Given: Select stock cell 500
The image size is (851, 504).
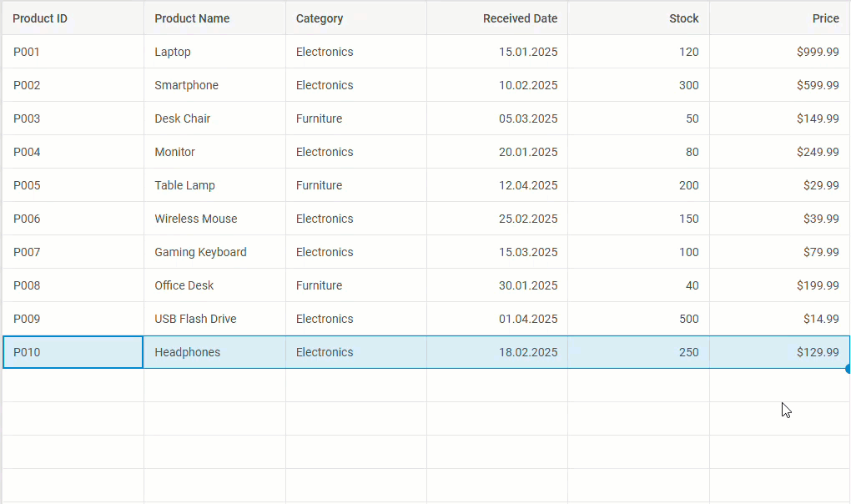Looking at the screenshot, I should [x=639, y=319].
